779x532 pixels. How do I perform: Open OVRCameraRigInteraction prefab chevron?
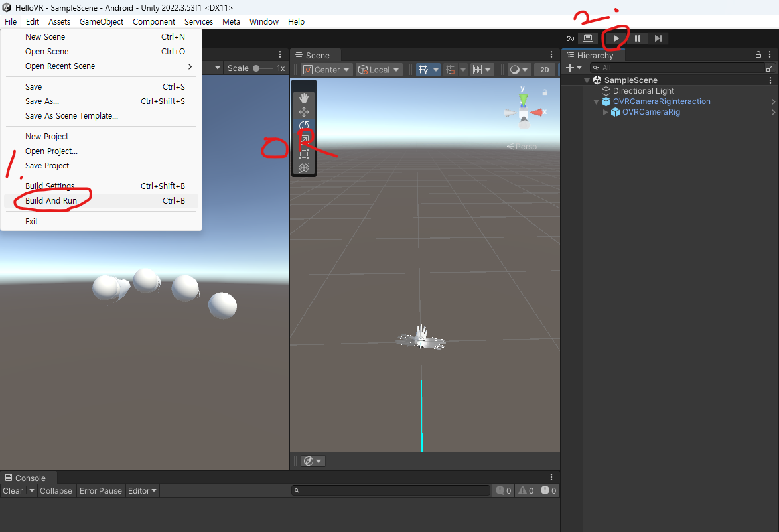[773, 101]
